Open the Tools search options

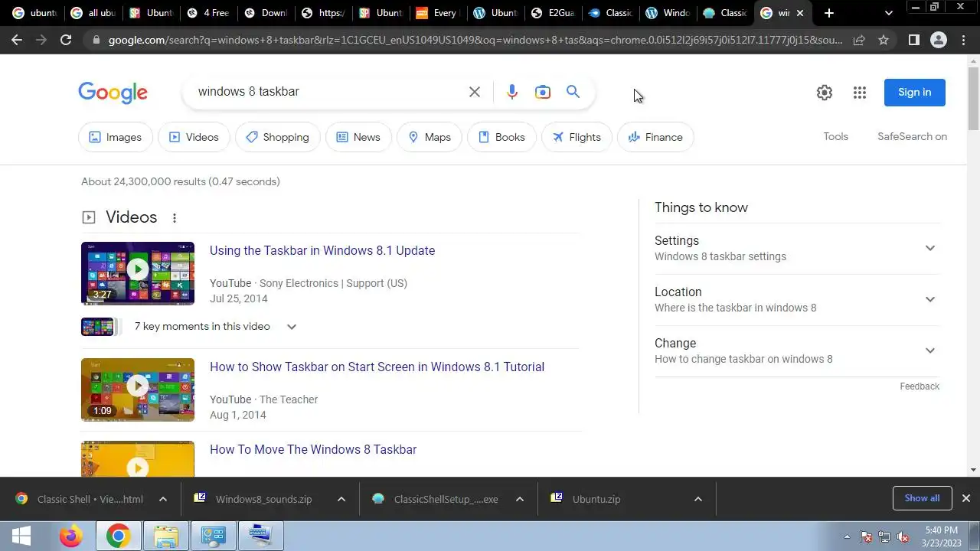click(x=835, y=136)
